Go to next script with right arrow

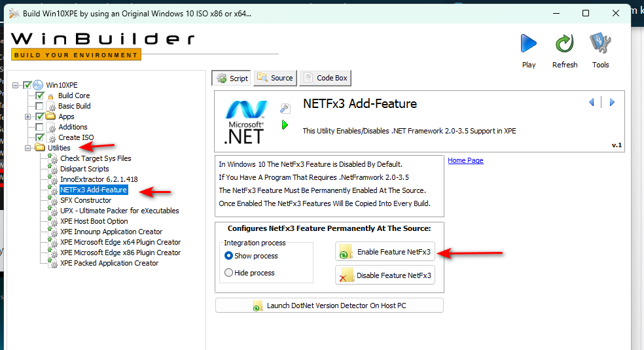tap(612, 102)
